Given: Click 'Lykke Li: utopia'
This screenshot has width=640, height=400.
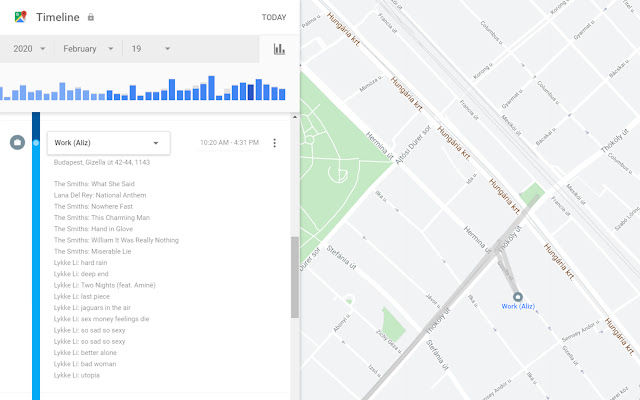Looking at the screenshot, I should point(76,375).
